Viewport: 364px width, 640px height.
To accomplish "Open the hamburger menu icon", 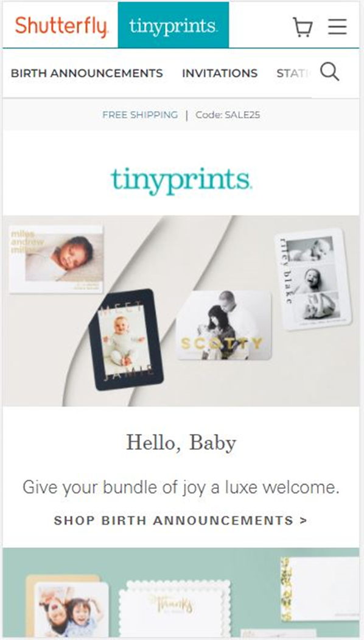I will point(337,27).
